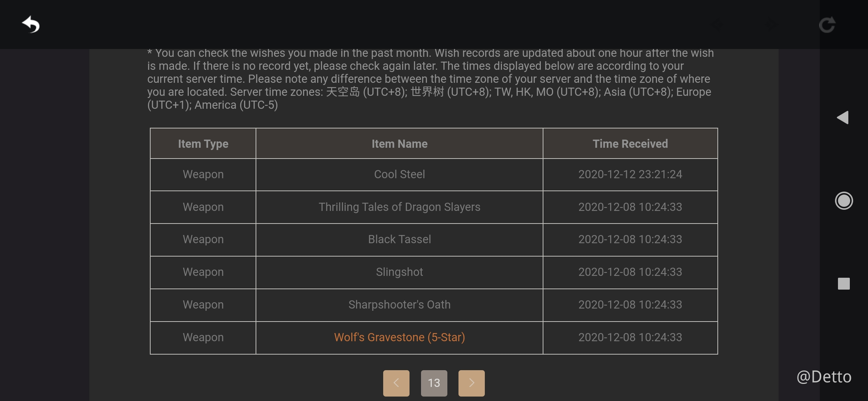Image resolution: width=868 pixels, height=401 pixels.
Task: Select the Time Received column header
Action: click(630, 144)
